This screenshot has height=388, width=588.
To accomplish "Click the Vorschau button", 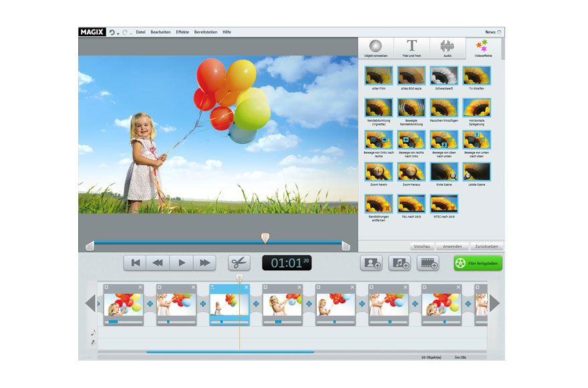I will point(422,246).
